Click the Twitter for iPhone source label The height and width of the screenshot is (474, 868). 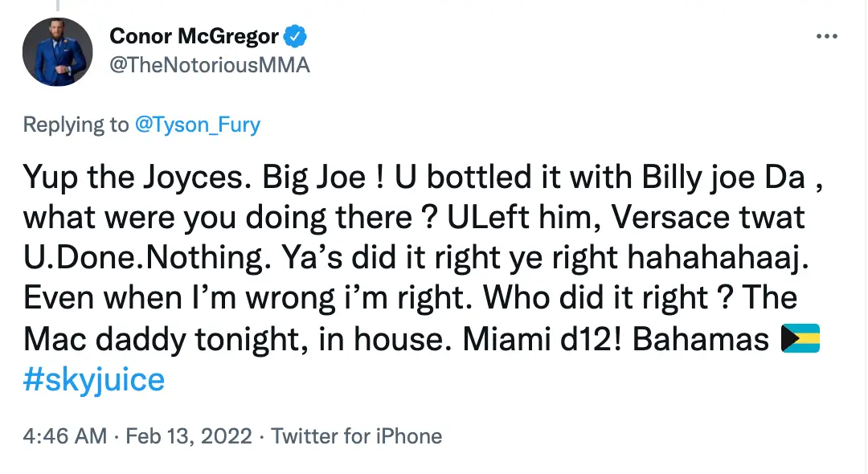click(x=357, y=435)
